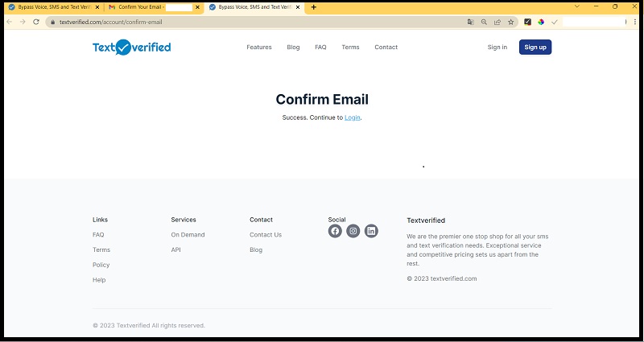Open the tab search dropdown chevron

[577, 6]
